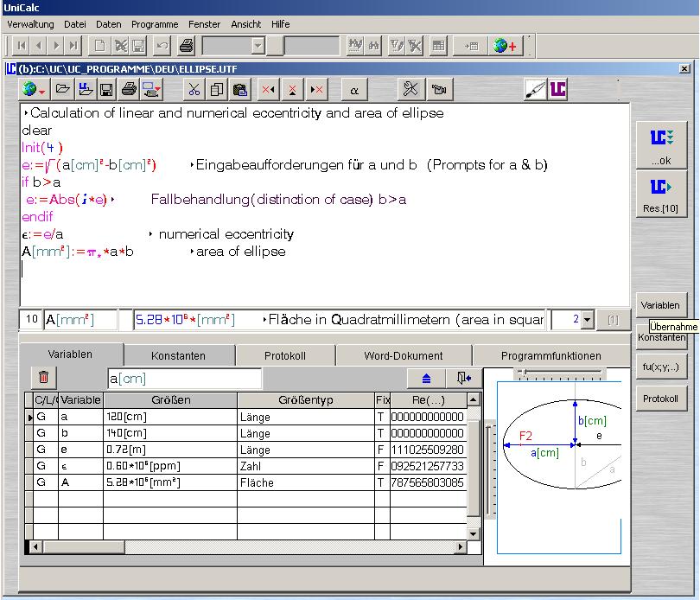700x600 pixels.
Task: Click the copy icon in editor toolbar
Action: click(x=217, y=89)
